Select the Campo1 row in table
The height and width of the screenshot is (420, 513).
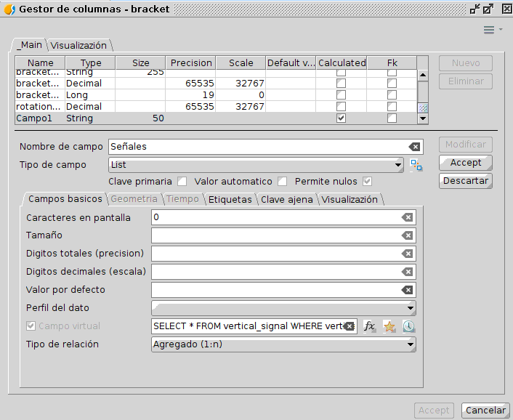[216, 118]
